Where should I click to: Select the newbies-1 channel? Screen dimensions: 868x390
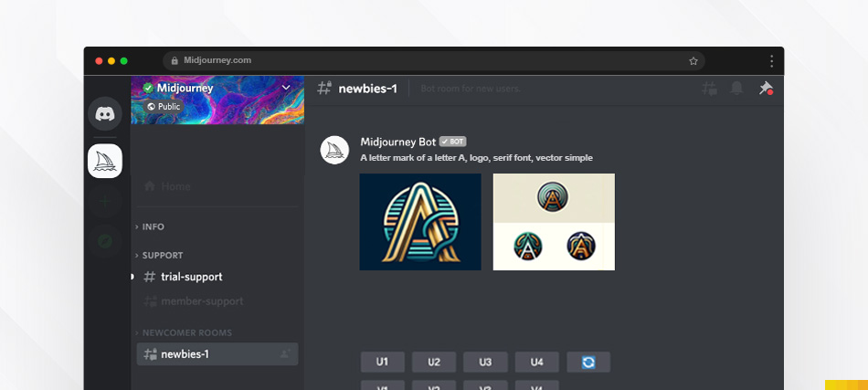point(217,354)
